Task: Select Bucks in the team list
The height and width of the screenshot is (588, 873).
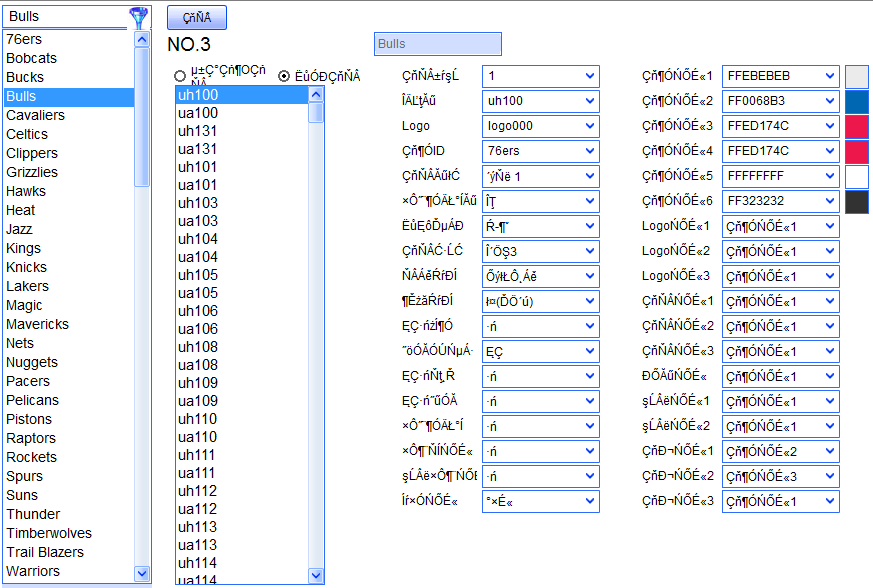Action: click(x=68, y=77)
